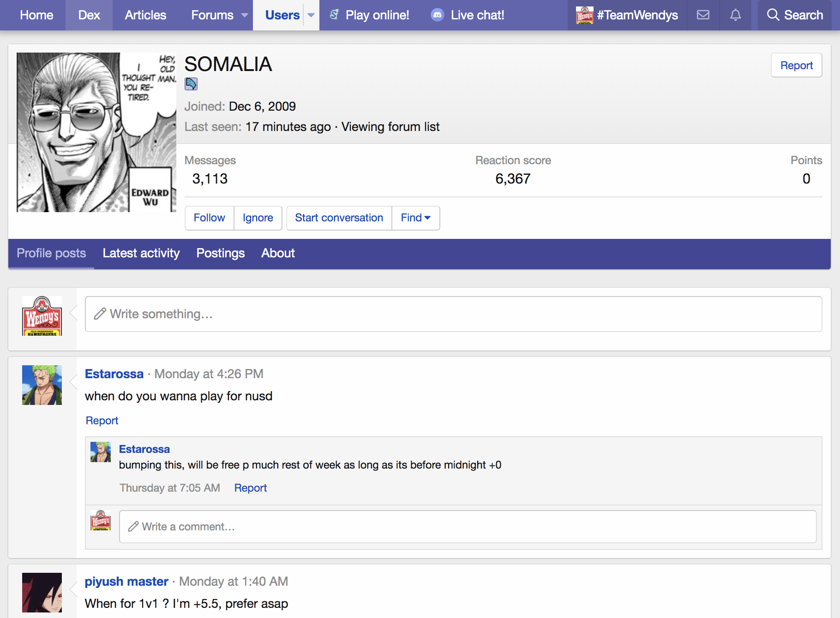Click piyush master's avatar
Screen dimensions: 840x618
coord(42,593)
